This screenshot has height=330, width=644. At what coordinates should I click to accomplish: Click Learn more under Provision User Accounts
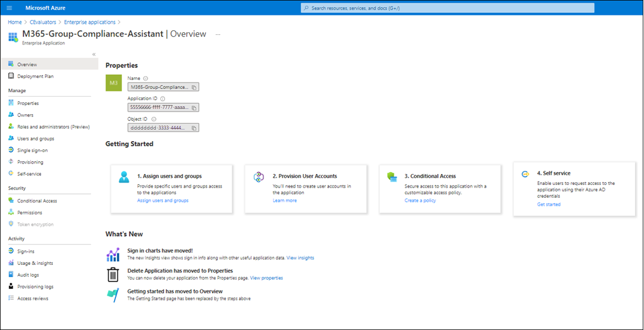click(x=285, y=200)
